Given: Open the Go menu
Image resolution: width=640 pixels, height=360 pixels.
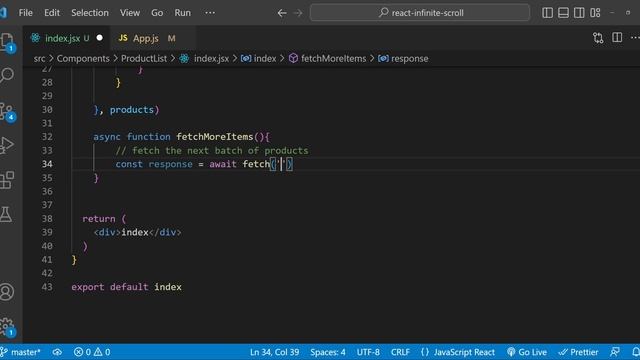Looking at the screenshot, I should 157,13.
